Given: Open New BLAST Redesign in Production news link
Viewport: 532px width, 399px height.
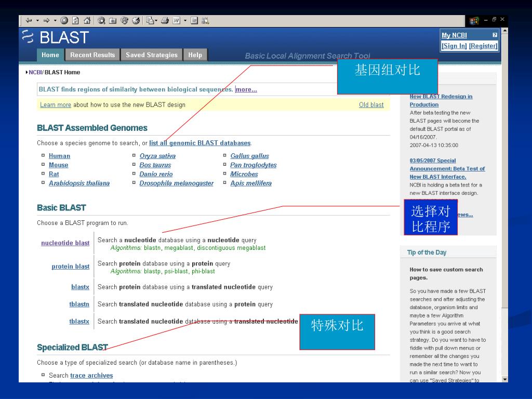Looking at the screenshot, I should click(441, 100).
